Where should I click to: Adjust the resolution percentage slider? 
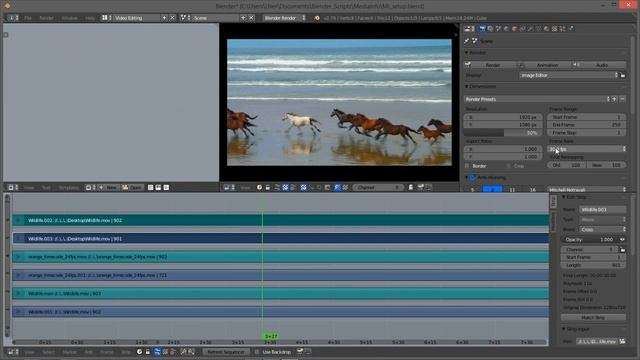[503, 133]
